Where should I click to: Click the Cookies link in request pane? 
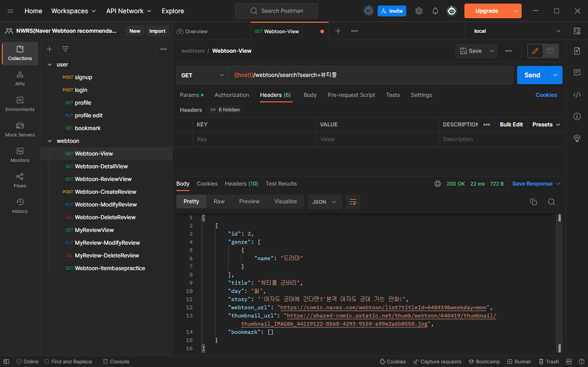[546, 95]
